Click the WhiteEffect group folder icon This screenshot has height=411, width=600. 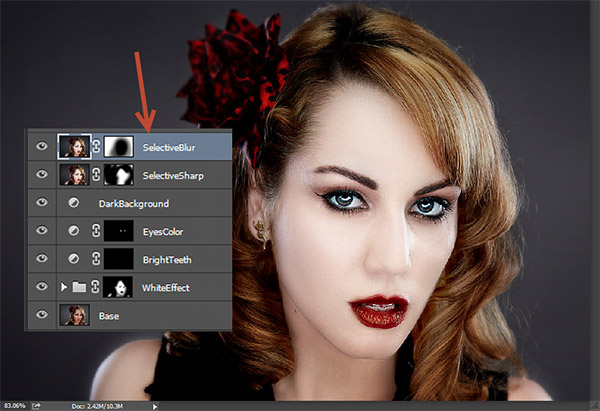click(79, 287)
